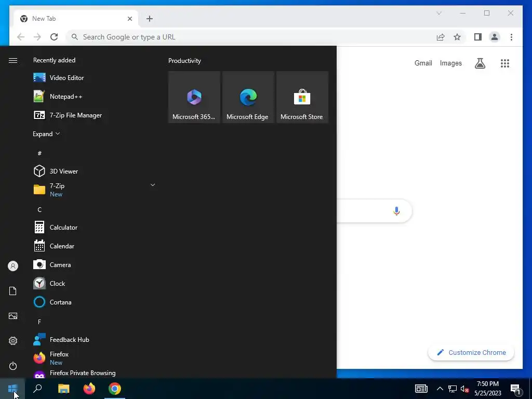Image resolution: width=532 pixels, height=399 pixels.
Task: Open Pictures from Start sidebar
Action: 13,316
